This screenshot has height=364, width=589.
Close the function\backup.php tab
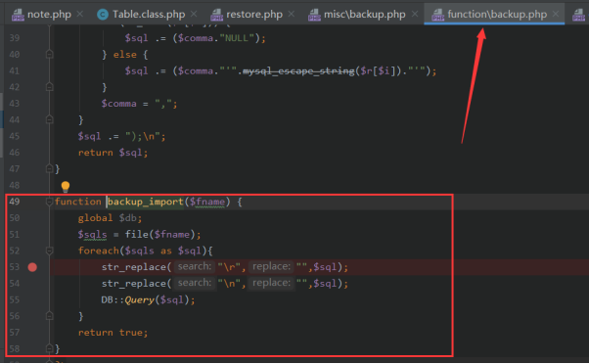pyautogui.click(x=556, y=15)
